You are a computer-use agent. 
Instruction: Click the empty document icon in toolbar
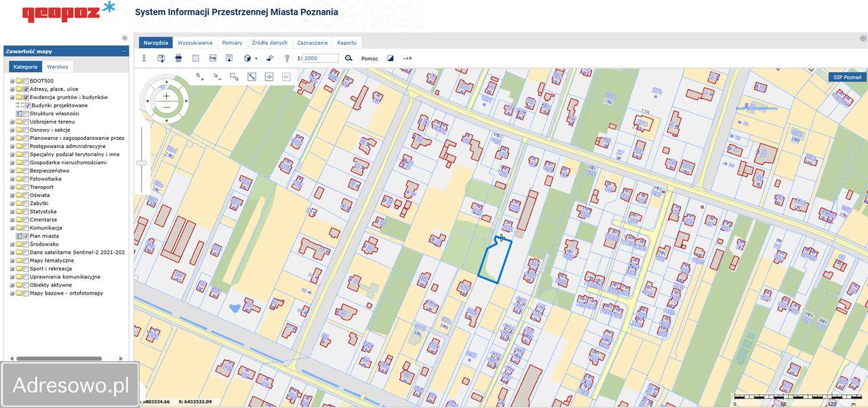pyautogui.click(x=195, y=58)
